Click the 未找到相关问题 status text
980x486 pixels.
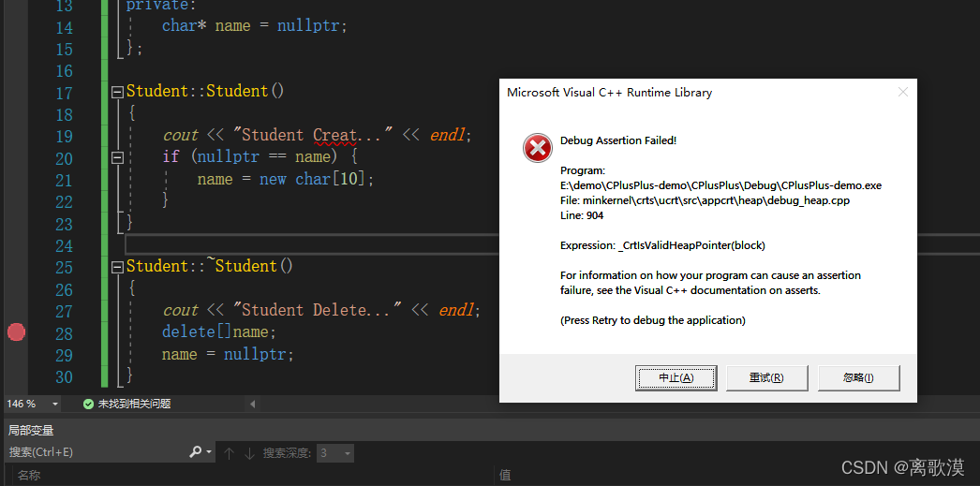(134, 405)
